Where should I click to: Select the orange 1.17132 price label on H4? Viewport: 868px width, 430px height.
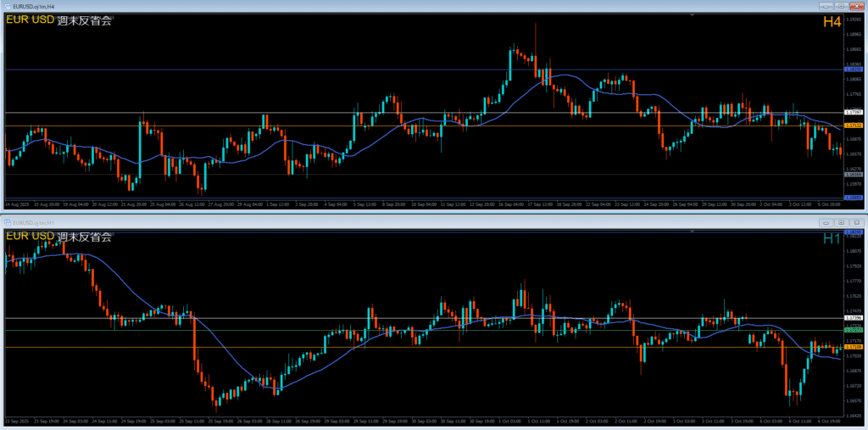coord(854,126)
